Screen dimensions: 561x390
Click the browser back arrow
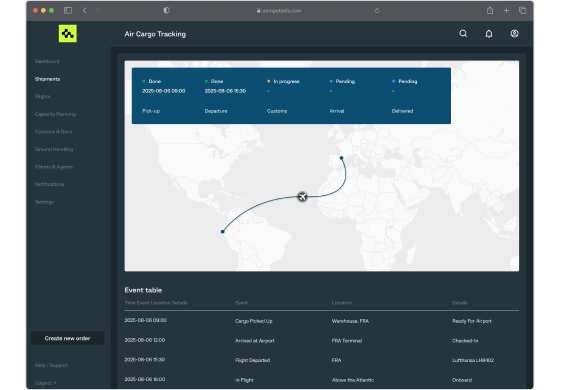[x=84, y=10]
